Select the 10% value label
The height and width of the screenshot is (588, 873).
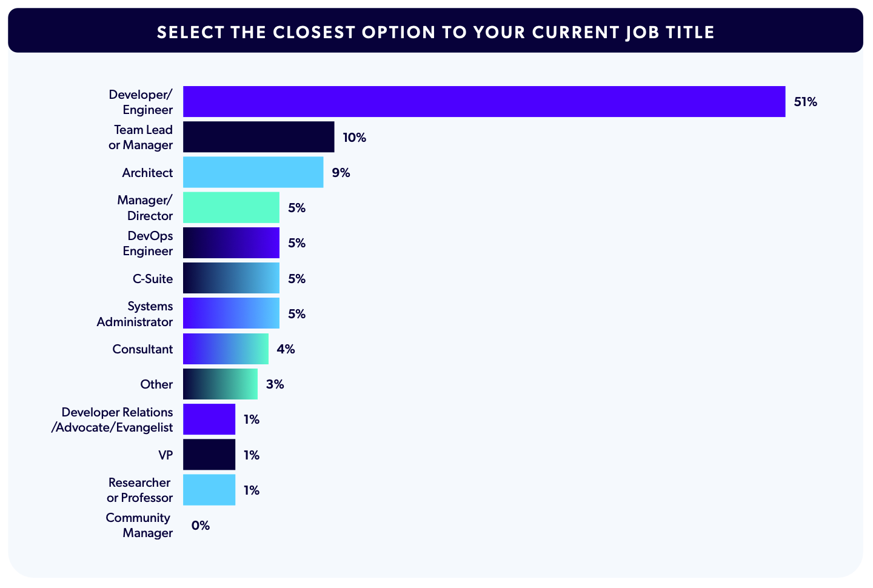pyautogui.click(x=354, y=138)
